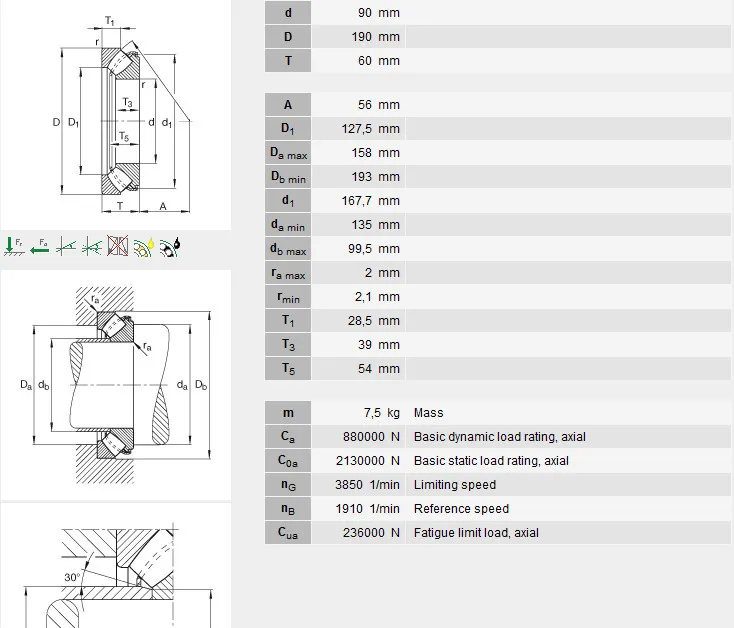Open the 30° angle detail drawing

pos(117,567)
